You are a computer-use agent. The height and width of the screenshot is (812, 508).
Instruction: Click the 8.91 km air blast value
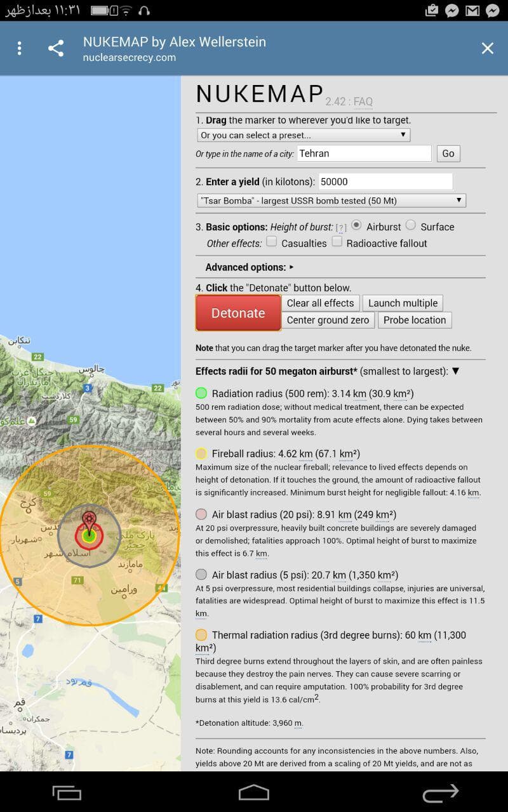[334, 515]
